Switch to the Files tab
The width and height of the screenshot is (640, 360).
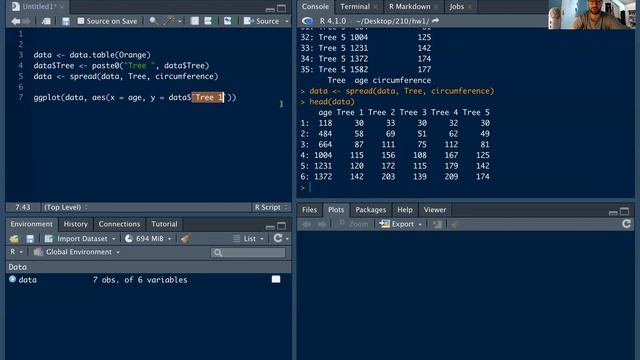tap(309, 210)
